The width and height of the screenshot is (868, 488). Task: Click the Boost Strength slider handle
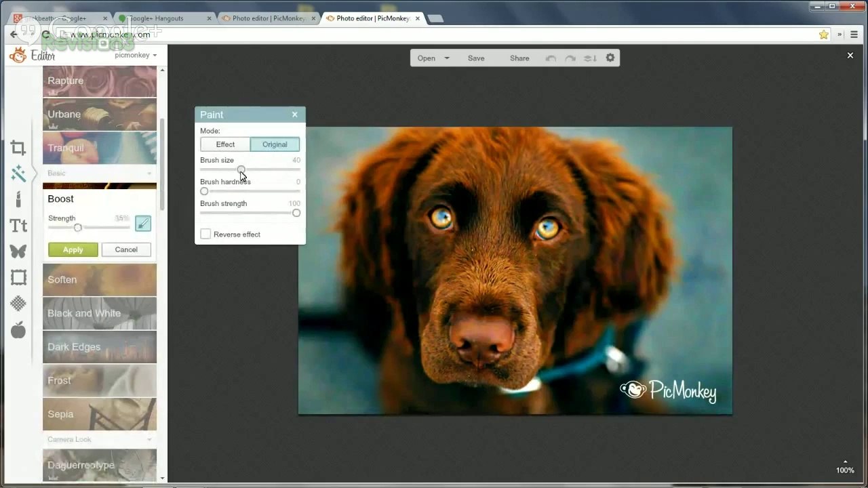pyautogui.click(x=77, y=228)
